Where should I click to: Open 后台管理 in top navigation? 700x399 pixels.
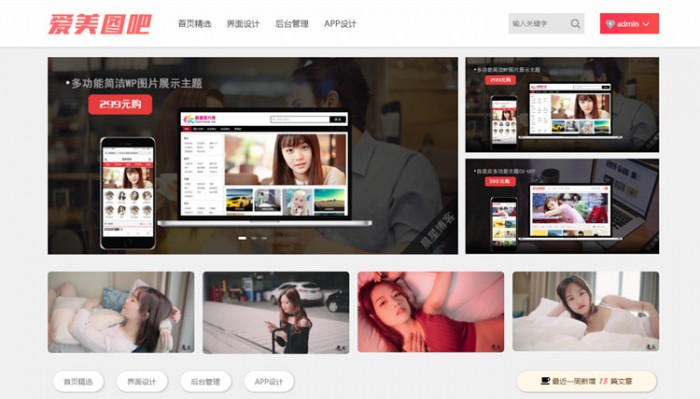click(x=292, y=24)
